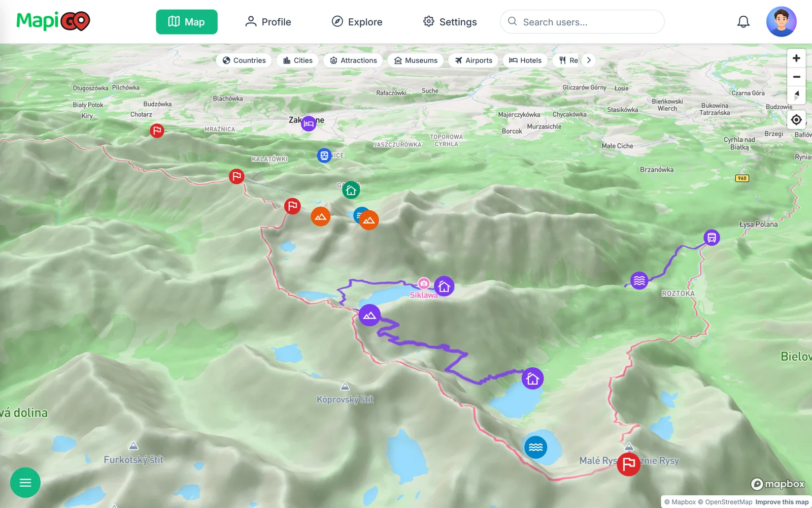812x508 pixels.
Task: Toggle the Hotels filter chip
Action: [525, 60]
